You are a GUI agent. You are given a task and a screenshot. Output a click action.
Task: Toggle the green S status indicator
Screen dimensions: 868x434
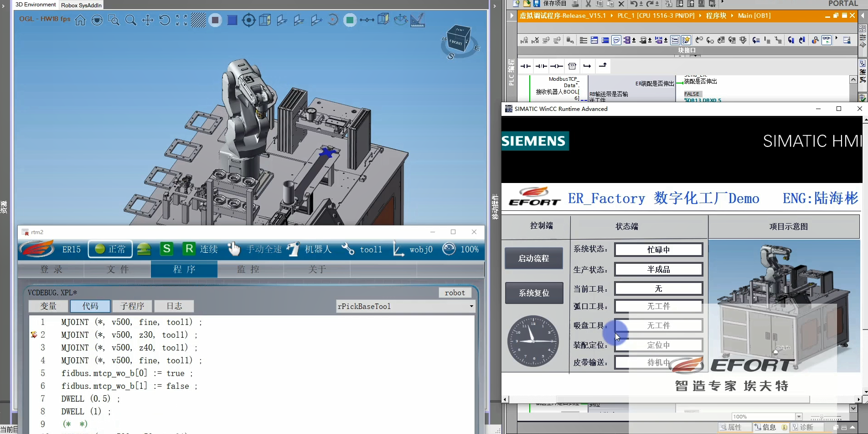point(167,249)
